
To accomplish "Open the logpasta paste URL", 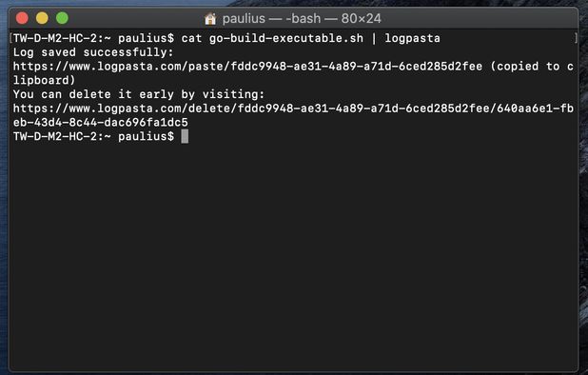I will [247, 67].
